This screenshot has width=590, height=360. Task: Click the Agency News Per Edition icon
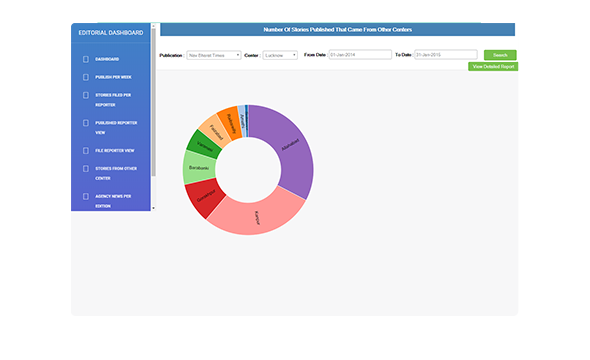tap(86, 196)
